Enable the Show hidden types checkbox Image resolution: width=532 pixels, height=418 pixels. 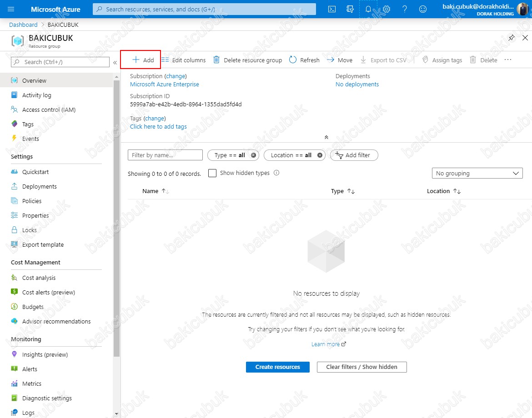[212, 173]
